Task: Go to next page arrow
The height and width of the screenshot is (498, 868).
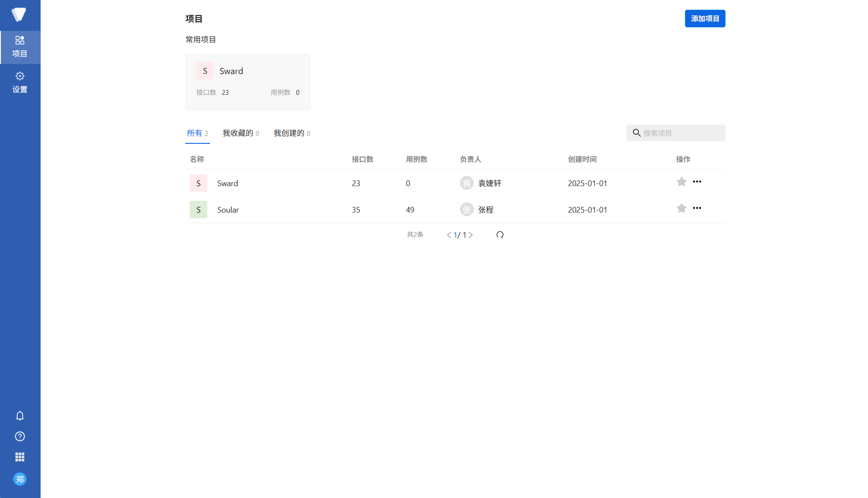Action: (471, 235)
